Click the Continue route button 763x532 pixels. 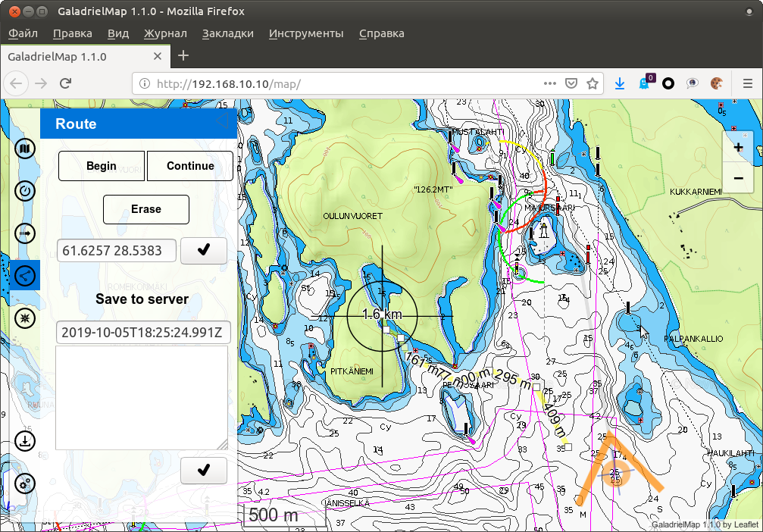point(190,166)
